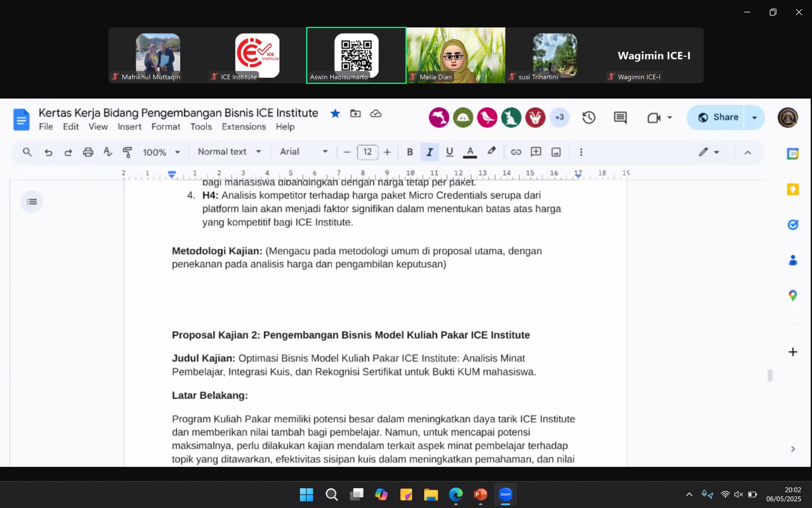
Task: Toggle italic formatting
Action: pyautogui.click(x=429, y=152)
